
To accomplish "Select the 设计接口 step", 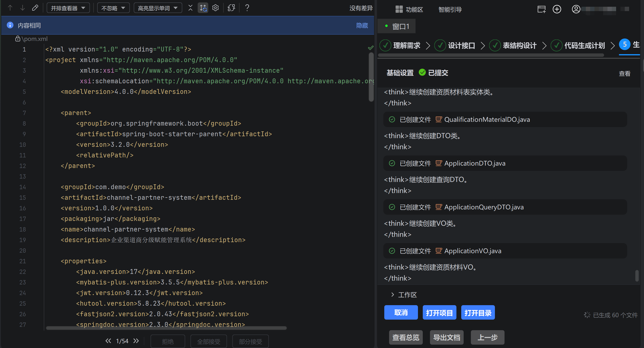I will pos(455,45).
